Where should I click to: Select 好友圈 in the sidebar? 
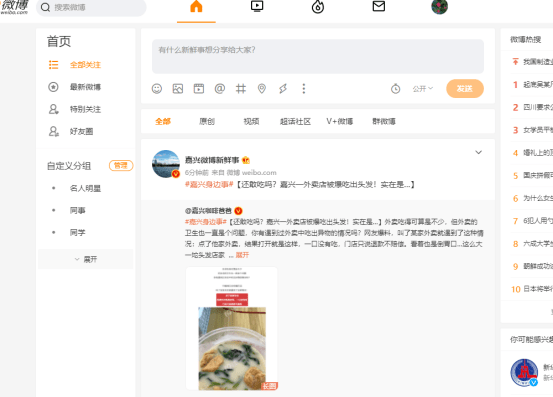coord(81,132)
